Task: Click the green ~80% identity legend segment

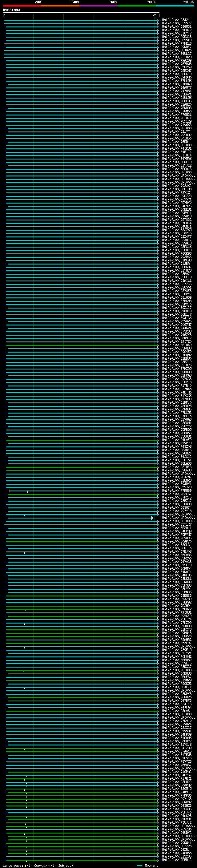Action: [137, 6]
